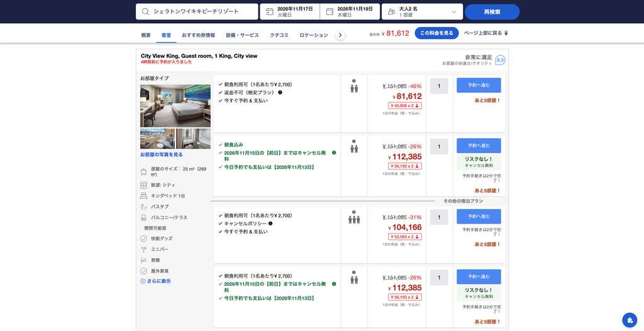Click occupancy icon for 朝食込み plan
Image resolution: width=644 pixels, height=331 pixels.
pyautogui.click(x=354, y=148)
